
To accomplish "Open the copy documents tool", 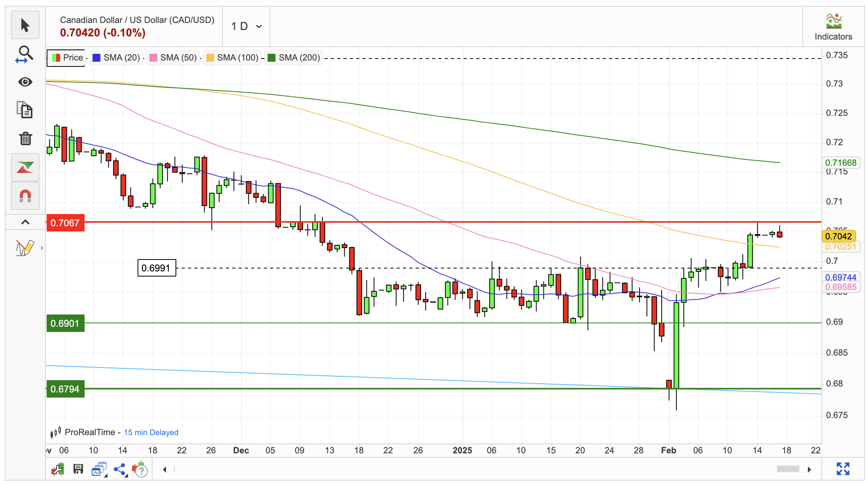I will pos(25,110).
